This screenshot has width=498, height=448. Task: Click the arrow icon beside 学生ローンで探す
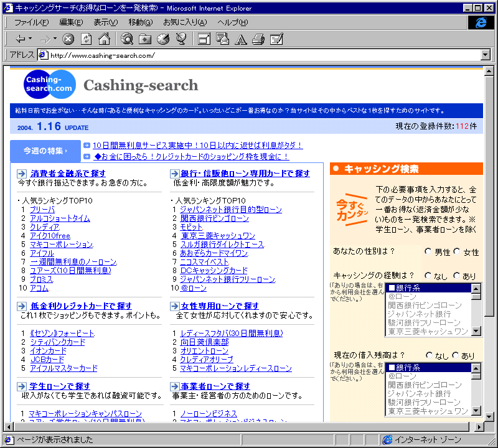tap(22, 386)
